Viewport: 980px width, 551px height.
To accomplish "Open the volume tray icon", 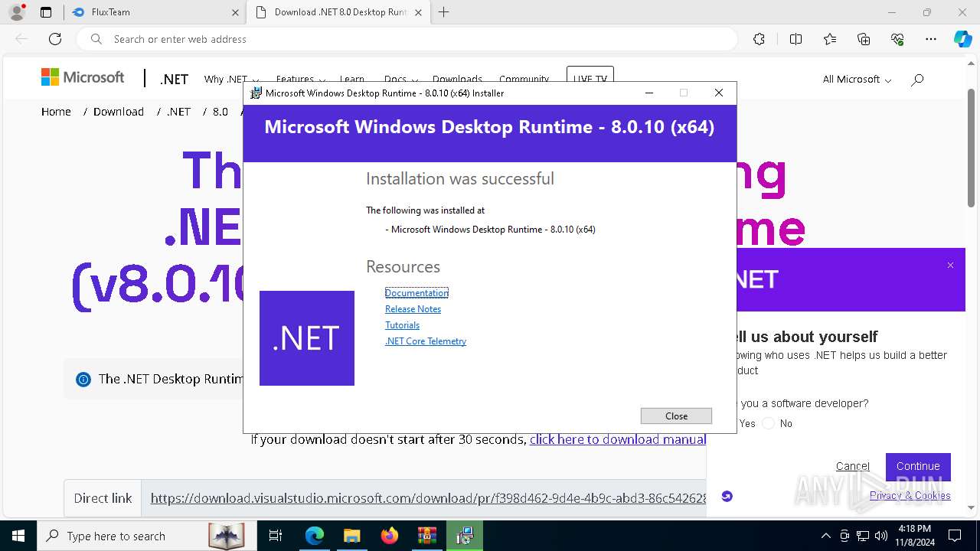I will 881,536.
